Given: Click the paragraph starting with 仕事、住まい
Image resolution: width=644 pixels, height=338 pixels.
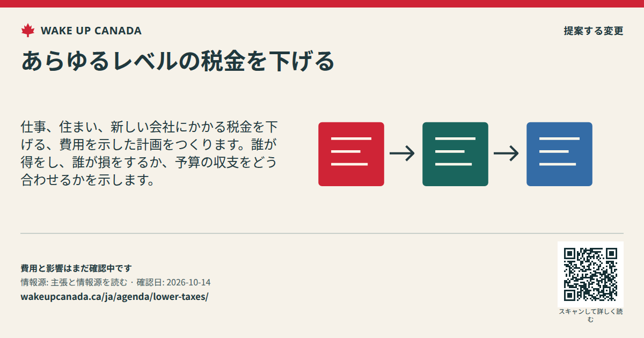Looking at the screenshot, I should tap(150, 153).
